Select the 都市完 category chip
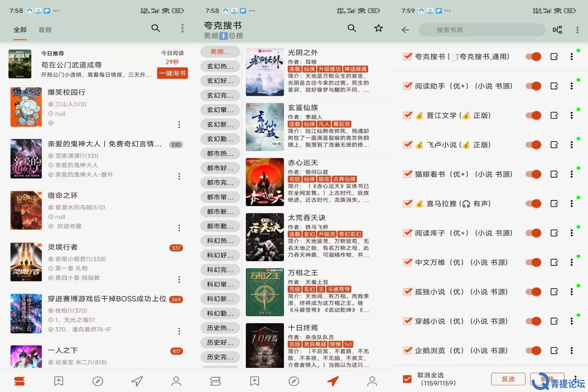Image resolution: width=588 pixels, height=392 pixels. coord(220,183)
